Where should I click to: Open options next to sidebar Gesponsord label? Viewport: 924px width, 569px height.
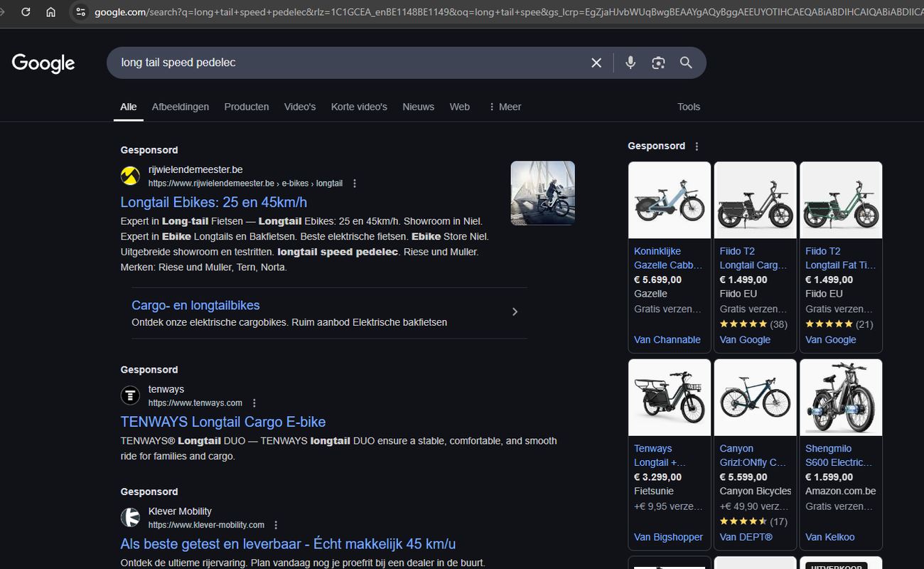coord(697,147)
